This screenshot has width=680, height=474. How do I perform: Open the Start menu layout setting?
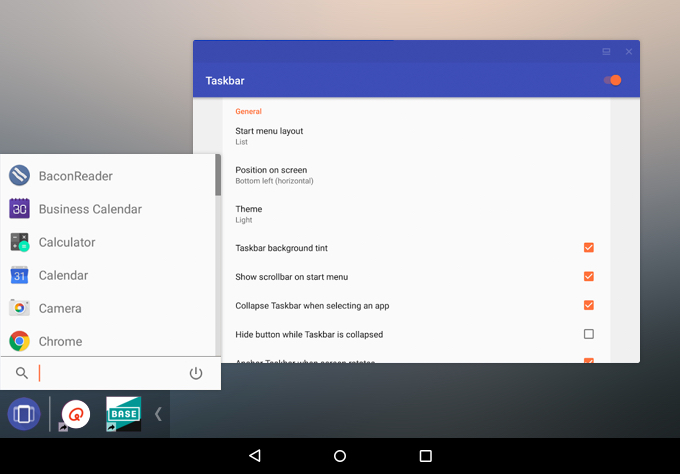pyautogui.click(x=416, y=136)
